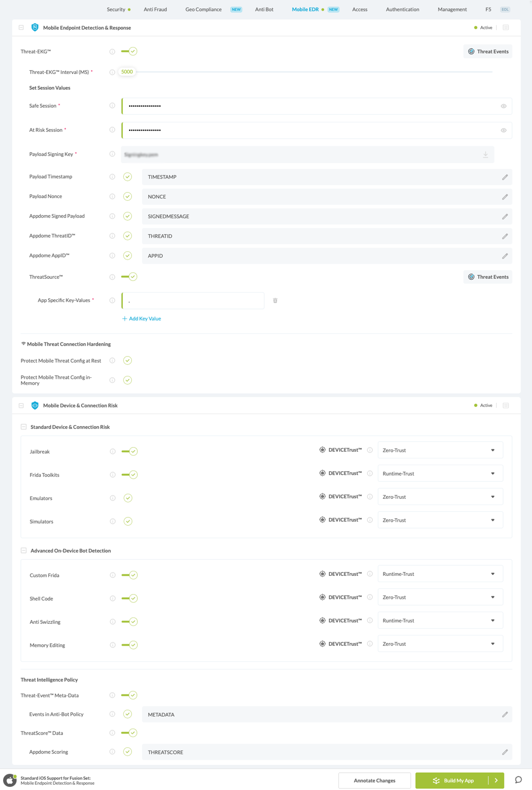Click the info icon beside Jailbreak
Viewport: 532px width, 790px height.
(113, 451)
